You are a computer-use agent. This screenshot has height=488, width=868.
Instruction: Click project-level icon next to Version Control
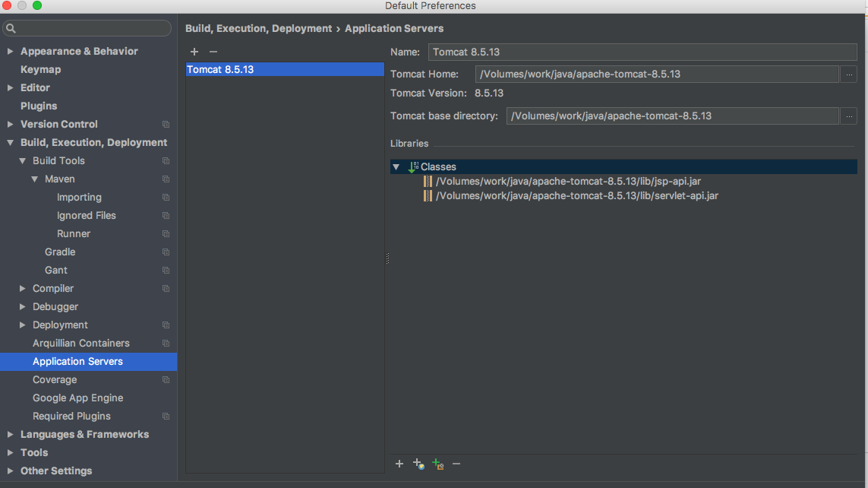166,125
